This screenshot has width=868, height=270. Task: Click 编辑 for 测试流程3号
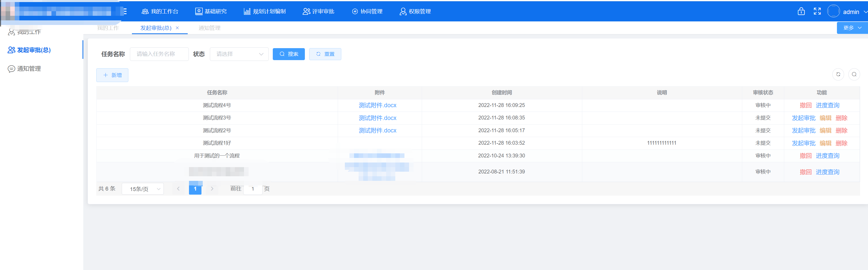coord(825,118)
